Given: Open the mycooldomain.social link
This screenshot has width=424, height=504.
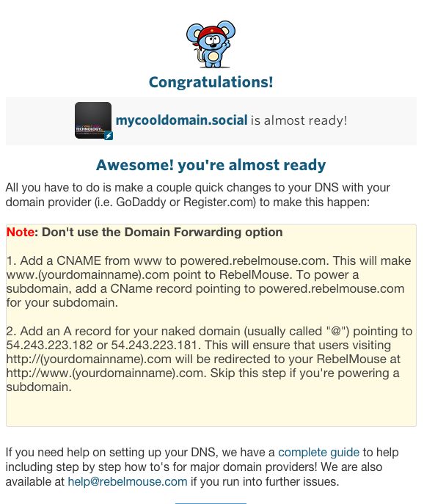Looking at the screenshot, I should (x=182, y=120).
